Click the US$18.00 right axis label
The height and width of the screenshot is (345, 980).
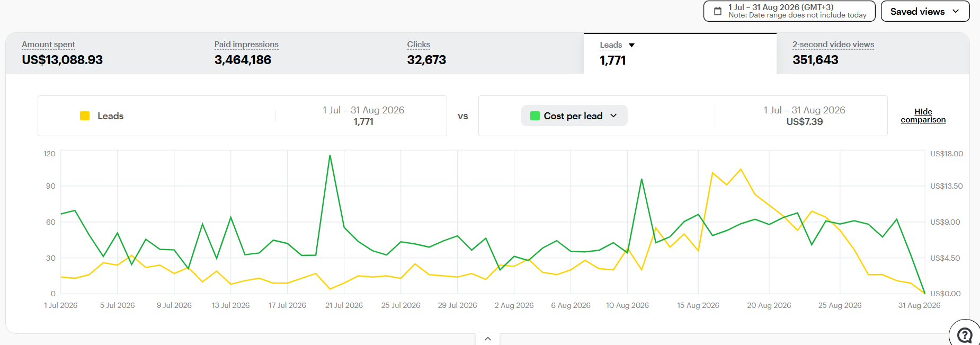click(x=947, y=154)
